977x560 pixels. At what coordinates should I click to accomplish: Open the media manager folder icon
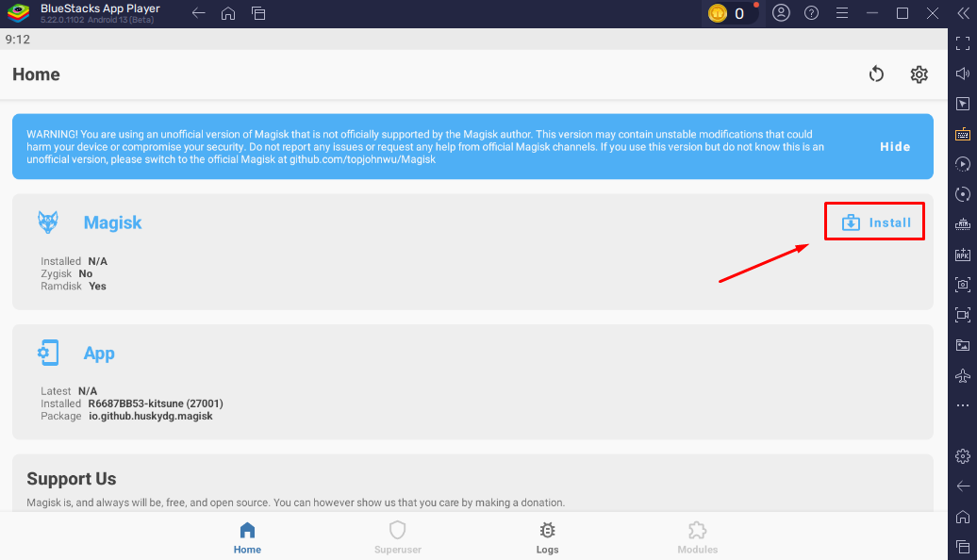pos(963,345)
